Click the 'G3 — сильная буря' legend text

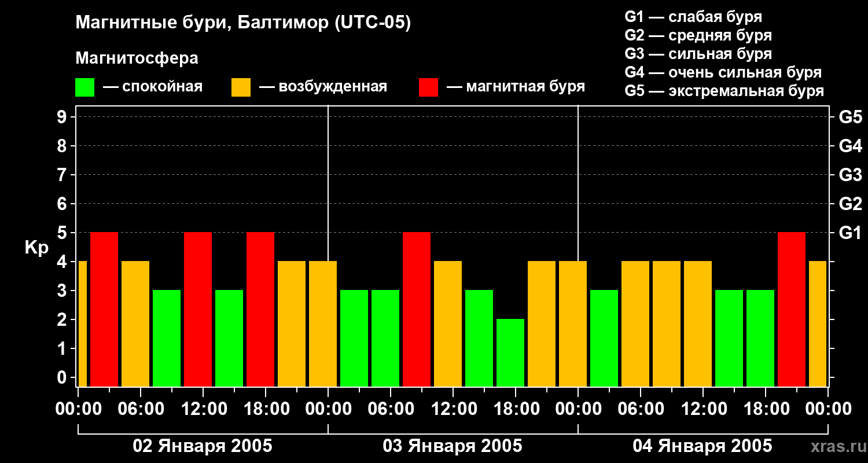click(698, 54)
